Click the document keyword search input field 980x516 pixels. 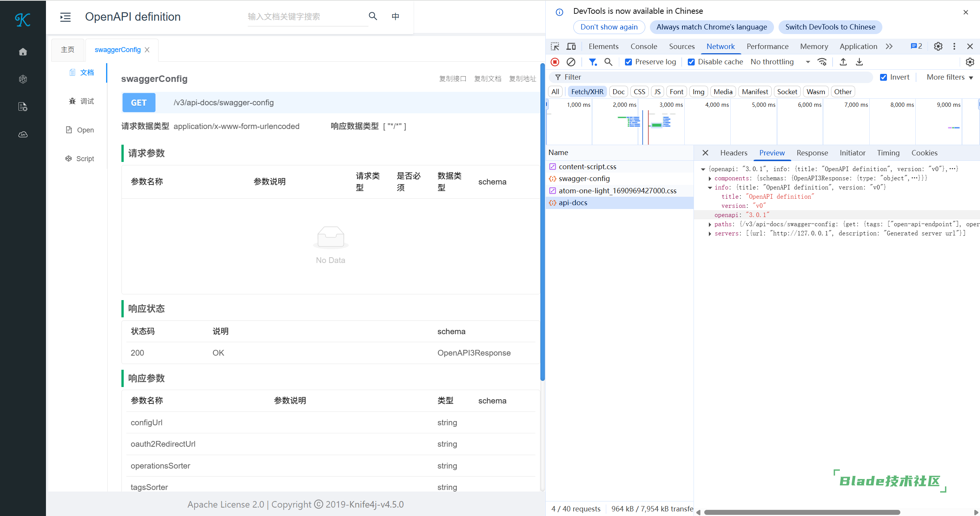pos(306,16)
